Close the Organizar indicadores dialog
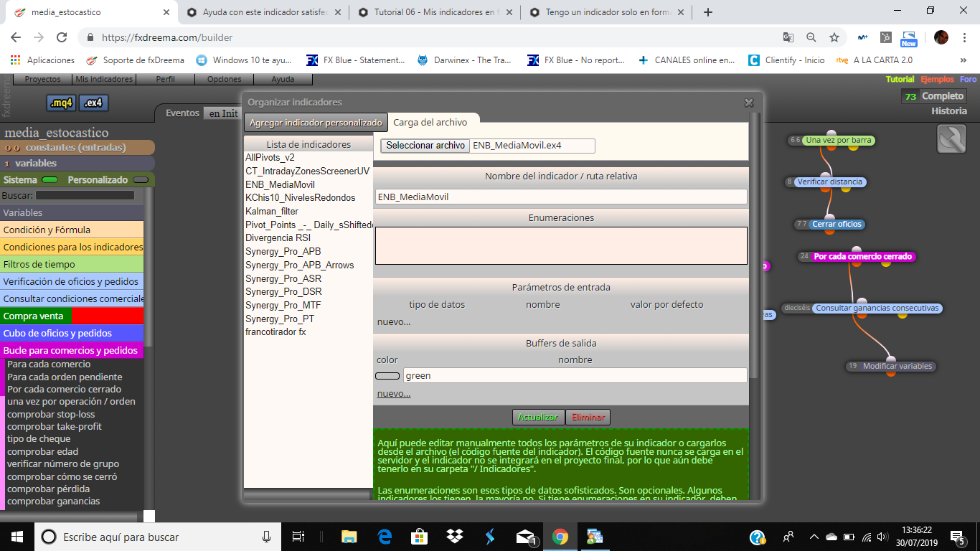This screenshot has height=551, width=980. coord(749,103)
